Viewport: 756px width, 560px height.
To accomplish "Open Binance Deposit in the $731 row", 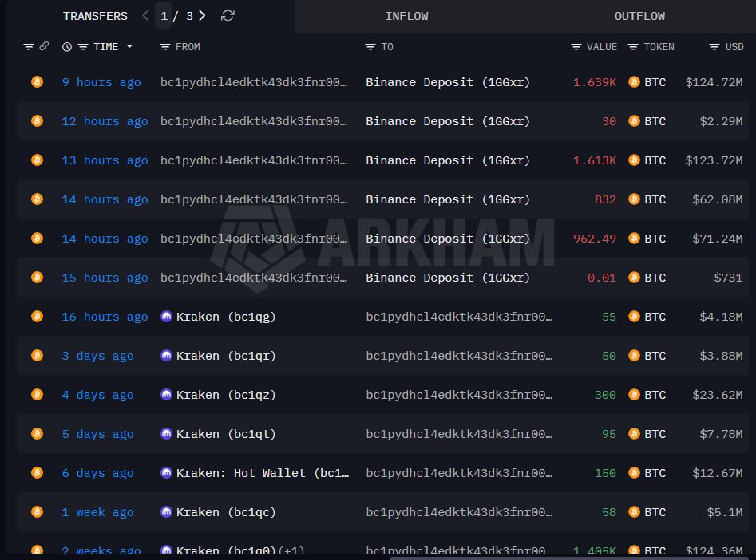I will [447, 278].
